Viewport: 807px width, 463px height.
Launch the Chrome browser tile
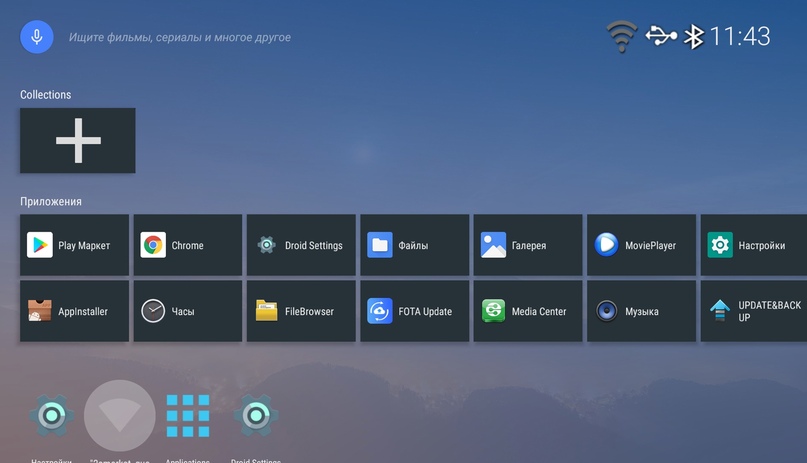point(188,245)
